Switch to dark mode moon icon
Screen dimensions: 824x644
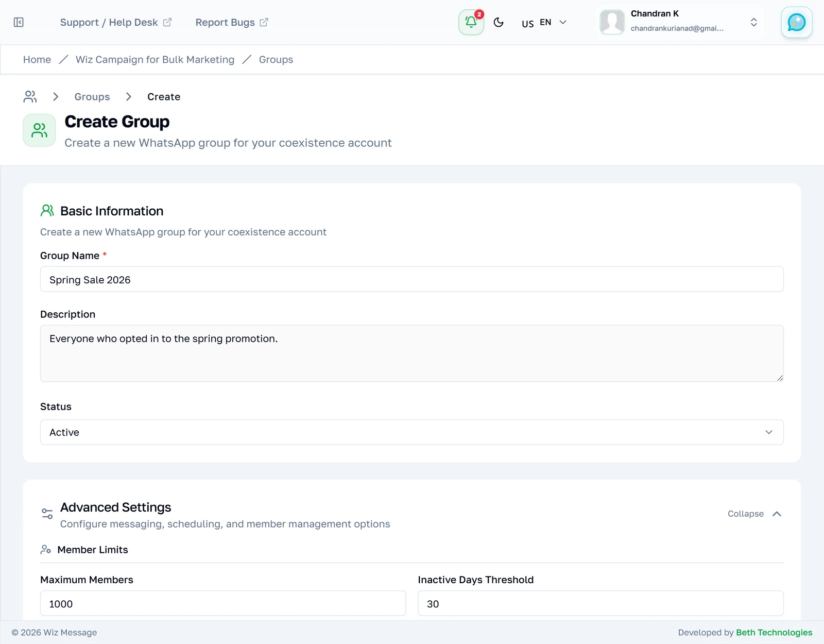[x=499, y=22]
